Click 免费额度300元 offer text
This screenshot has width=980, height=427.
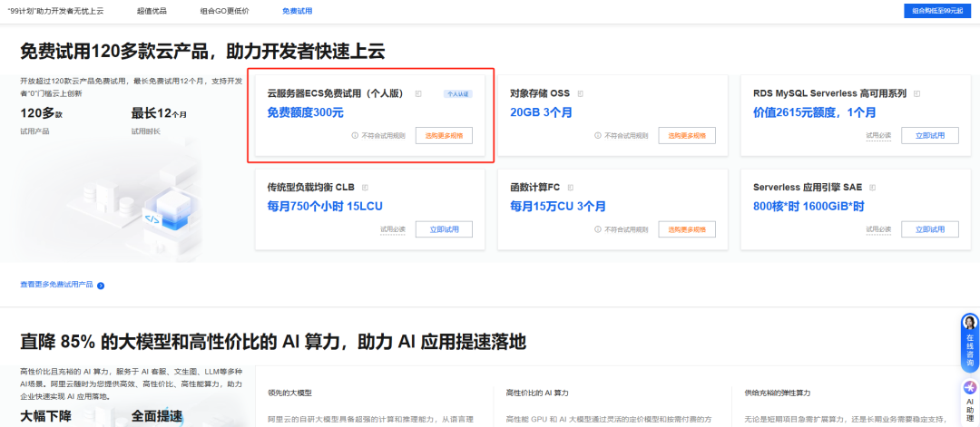click(x=306, y=113)
